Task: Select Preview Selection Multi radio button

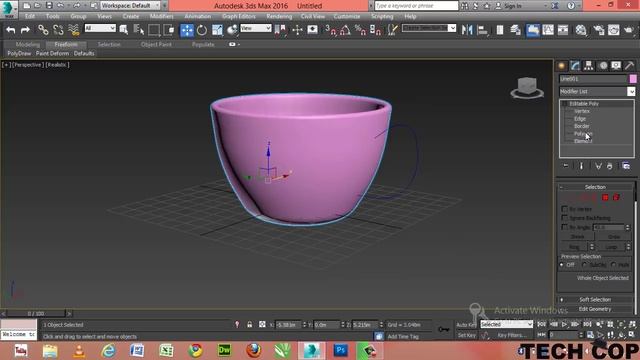Action: (x=613, y=265)
